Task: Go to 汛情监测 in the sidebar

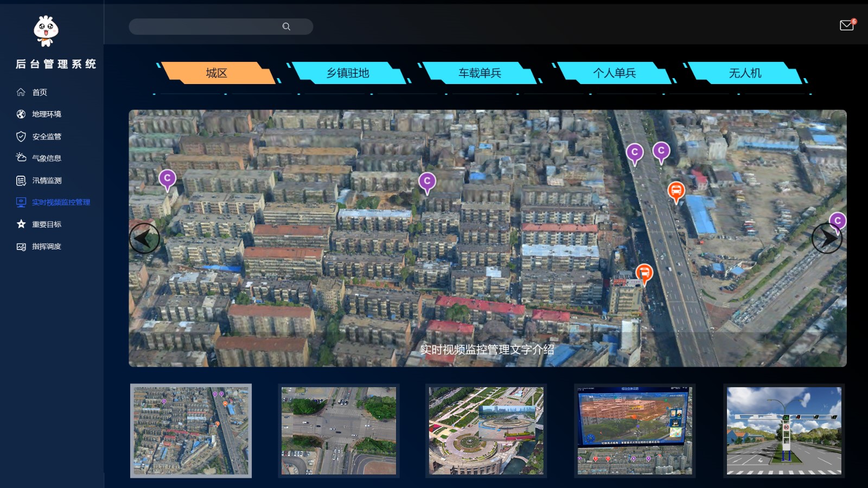Action: click(x=46, y=181)
